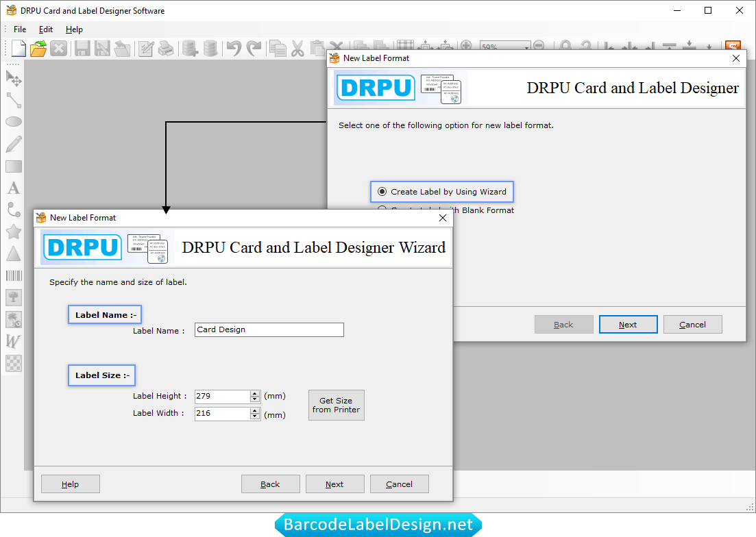
Task: Click the Print icon in toolbar
Action: 166,49
